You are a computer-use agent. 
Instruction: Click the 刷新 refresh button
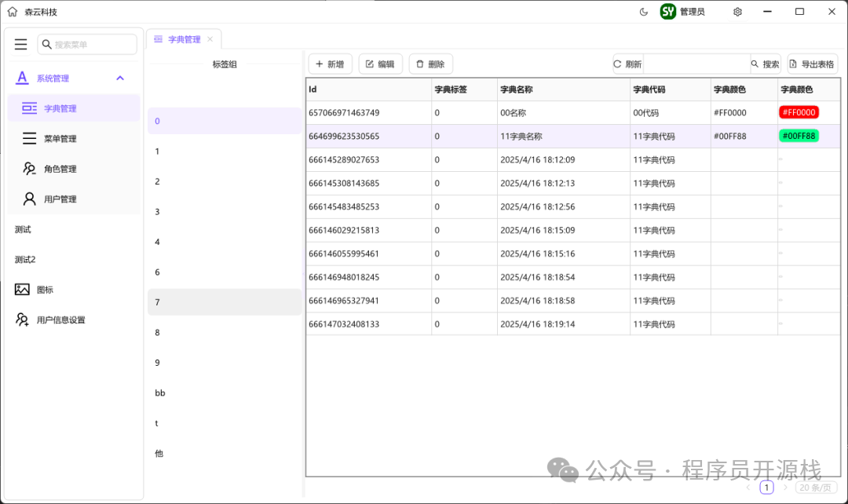pos(628,64)
